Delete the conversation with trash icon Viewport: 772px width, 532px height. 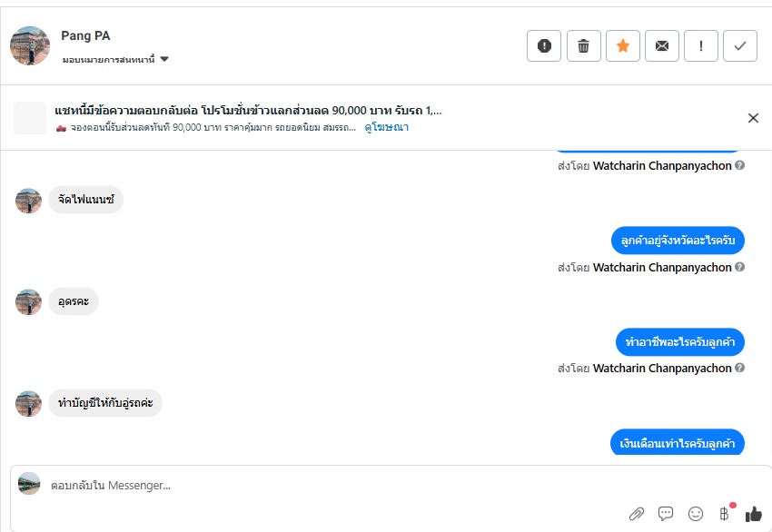point(584,45)
